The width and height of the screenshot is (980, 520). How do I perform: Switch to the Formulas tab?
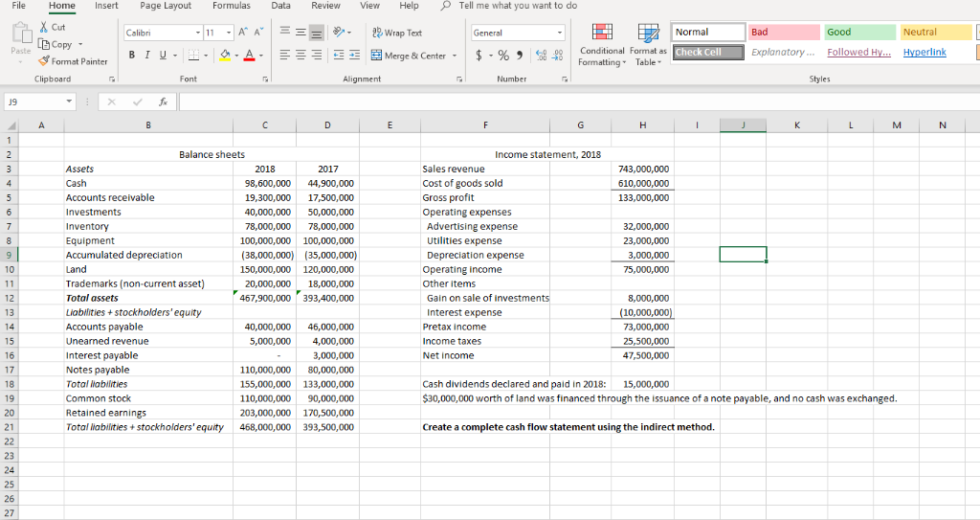pyautogui.click(x=232, y=6)
